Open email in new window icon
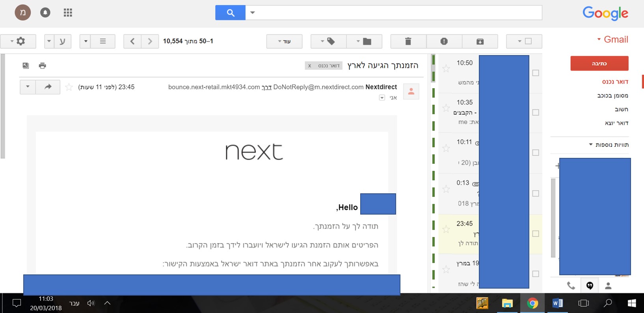 coord(26,65)
